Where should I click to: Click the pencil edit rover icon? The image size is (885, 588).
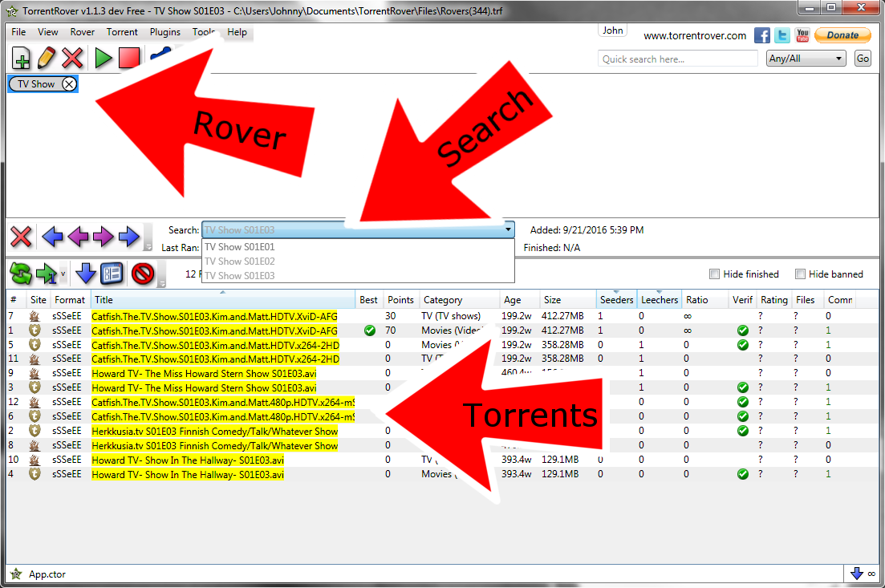point(47,58)
